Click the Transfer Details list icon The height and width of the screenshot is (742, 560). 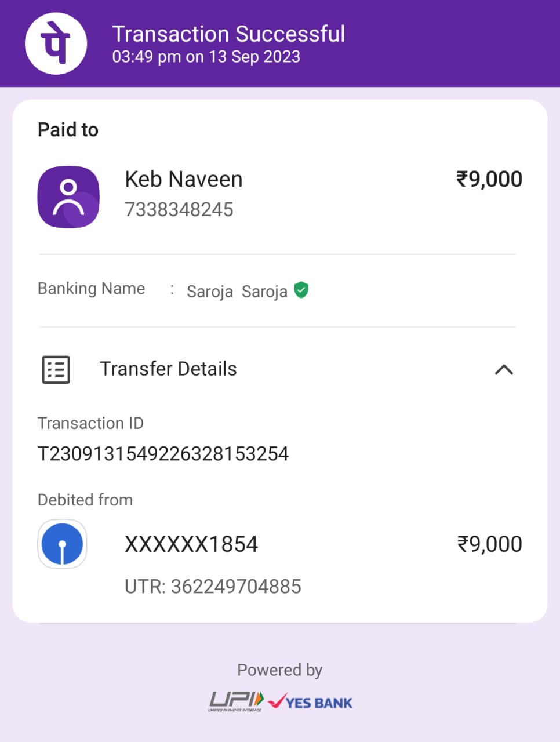56,369
